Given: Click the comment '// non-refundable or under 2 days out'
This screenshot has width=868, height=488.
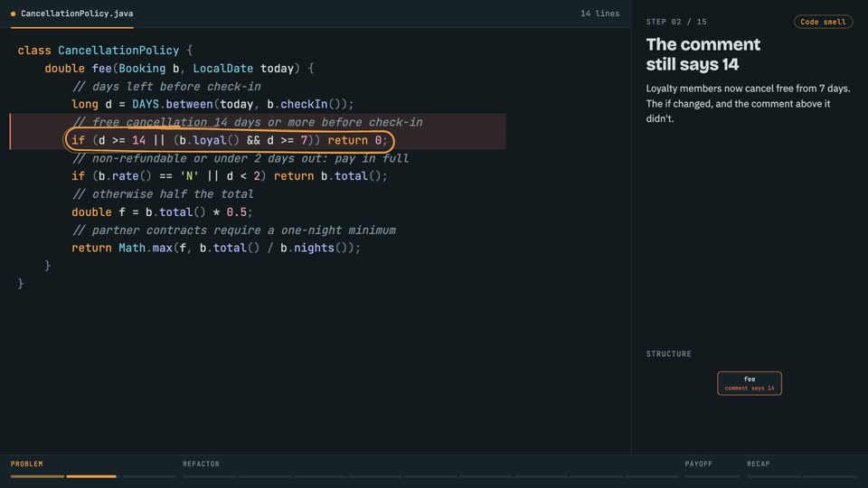Looking at the screenshot, I should (x=241, y=159).
